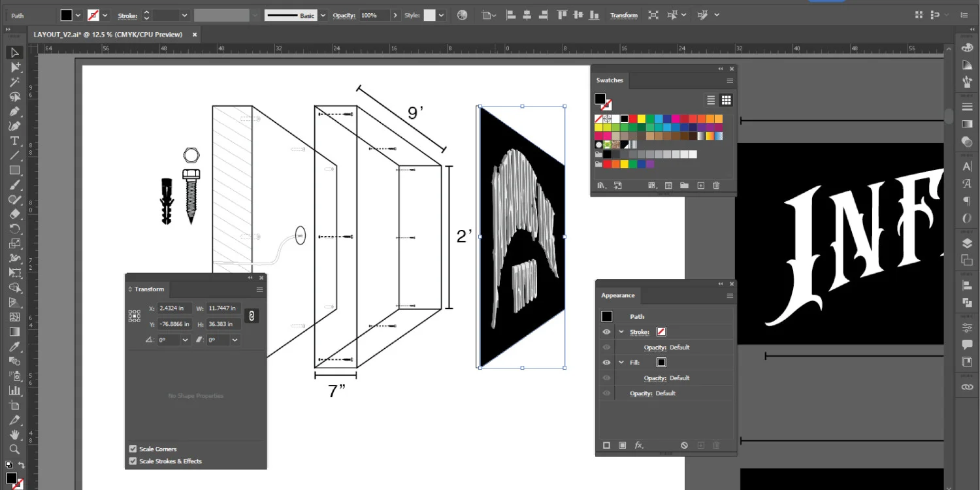Screen dimensions: 980x490
Task: Click the new swatch icon
Action: tap(700, 186)
